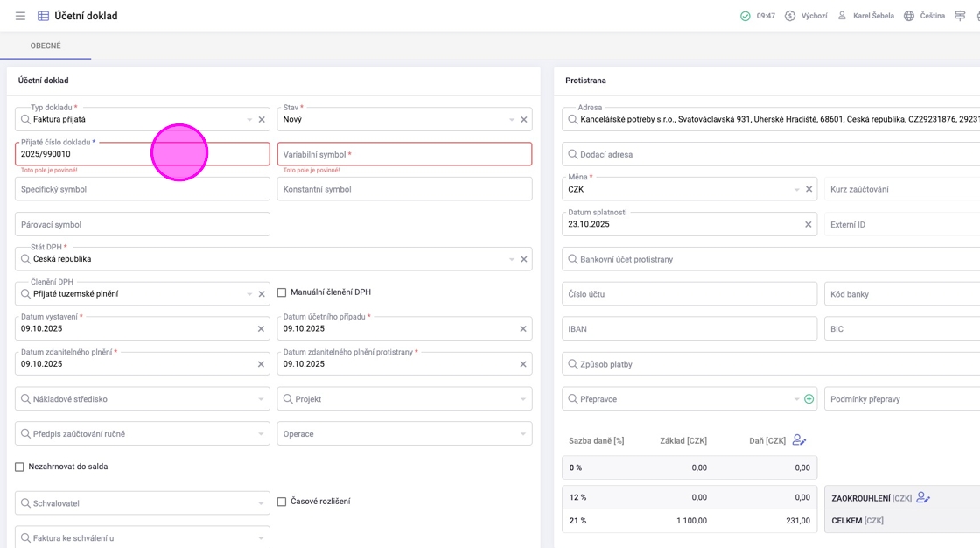Click the Zaokrouhlení edit icon
The width and height of the screenshot is (980, 548).
[x=923, y=498]
